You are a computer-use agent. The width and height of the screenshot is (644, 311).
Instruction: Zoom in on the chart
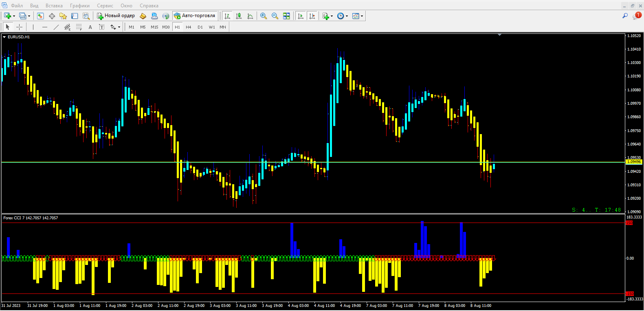pyautogui.click(x=264, y=16)
